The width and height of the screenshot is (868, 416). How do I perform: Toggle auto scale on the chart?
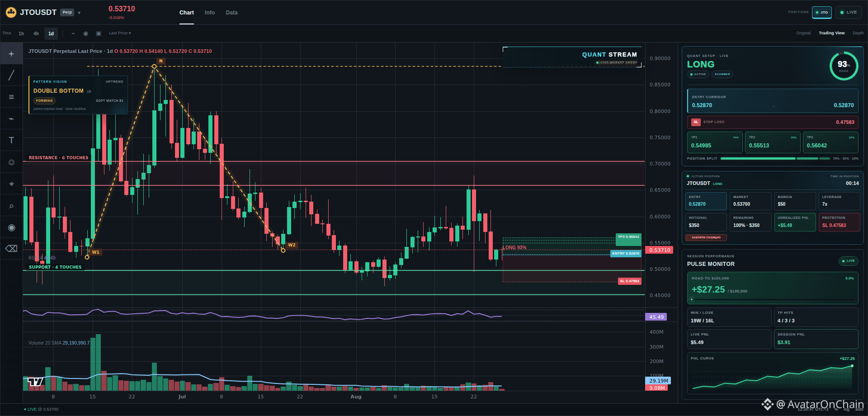(x=859, y=409)
